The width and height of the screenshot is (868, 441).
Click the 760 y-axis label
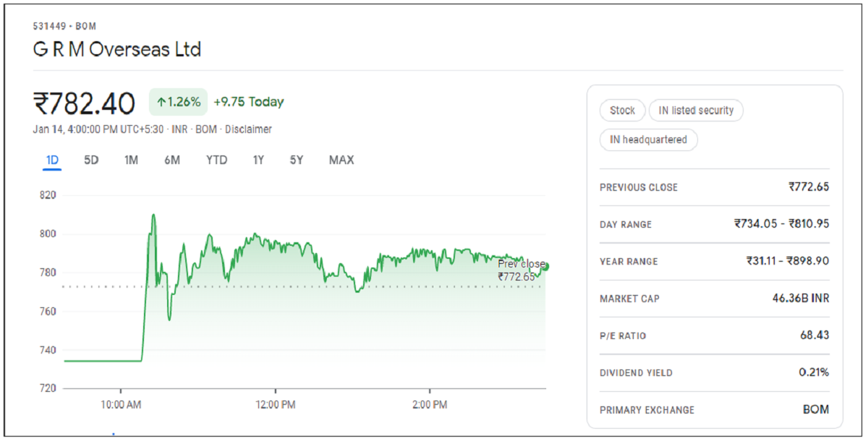coord(48,312)
